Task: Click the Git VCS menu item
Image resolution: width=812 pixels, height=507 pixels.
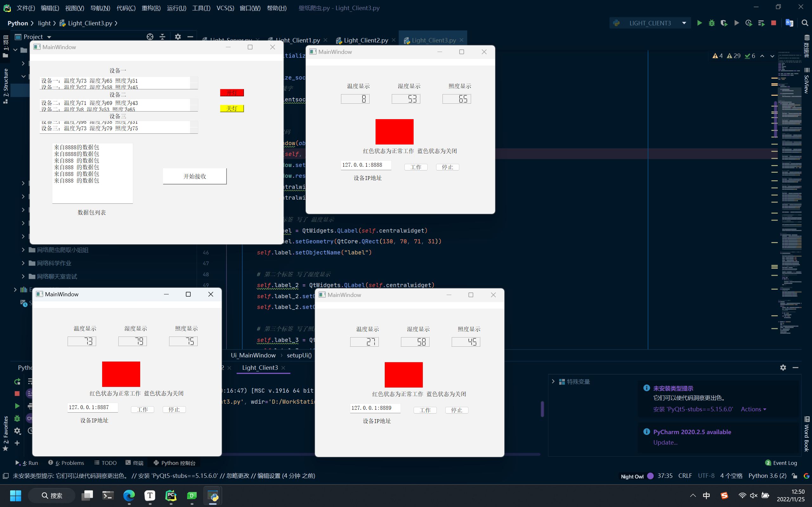Action: (225, 8)
